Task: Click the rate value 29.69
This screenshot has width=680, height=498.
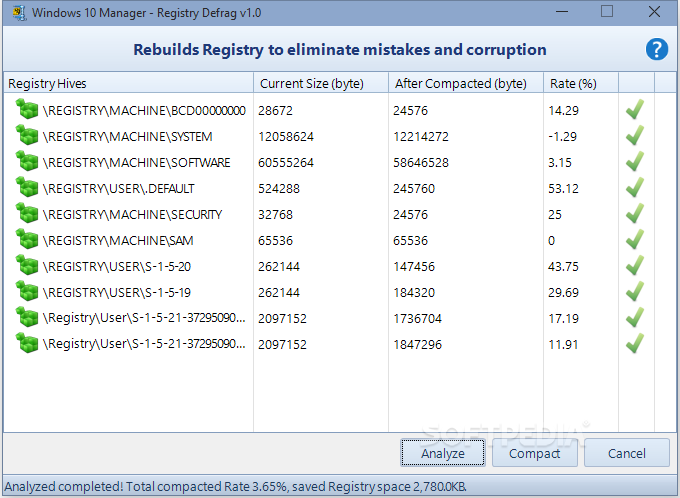Action: [563, 293]
